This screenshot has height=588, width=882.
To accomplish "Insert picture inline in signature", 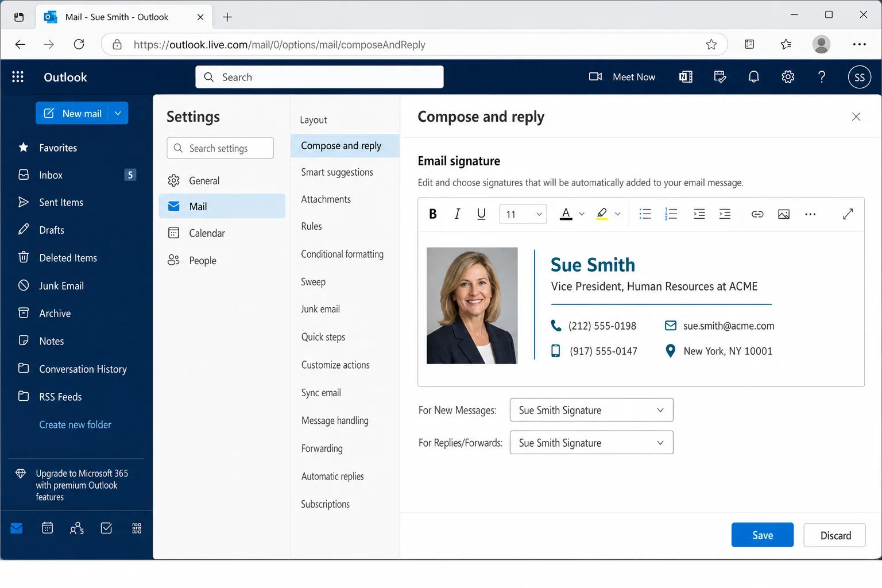I will coord(784,214).
